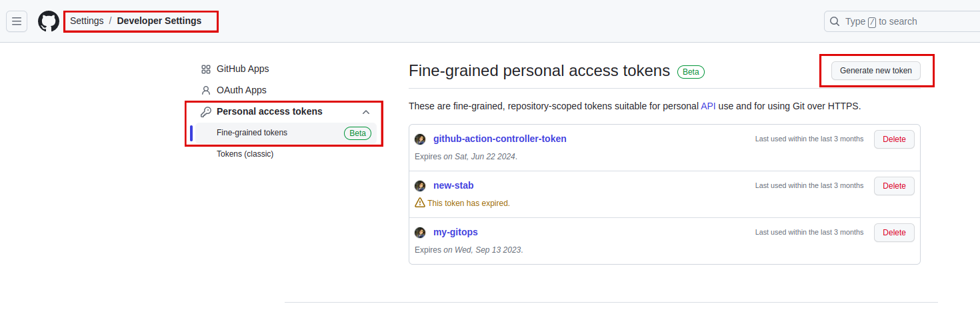This screenshot has width=980, height=310.
Task: Click avatar beside github-action-controller-token
Action: pyautogui.click(x=420, y=139)
